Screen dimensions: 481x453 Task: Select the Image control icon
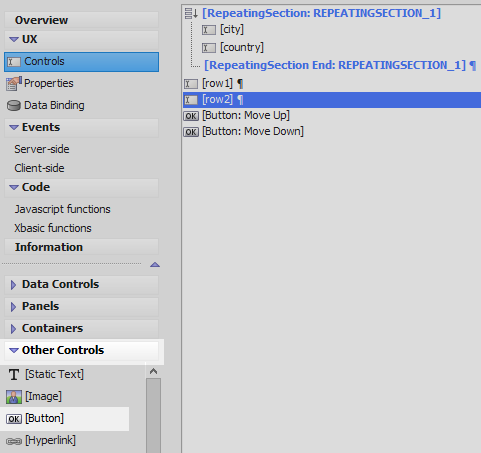point(14,397)
